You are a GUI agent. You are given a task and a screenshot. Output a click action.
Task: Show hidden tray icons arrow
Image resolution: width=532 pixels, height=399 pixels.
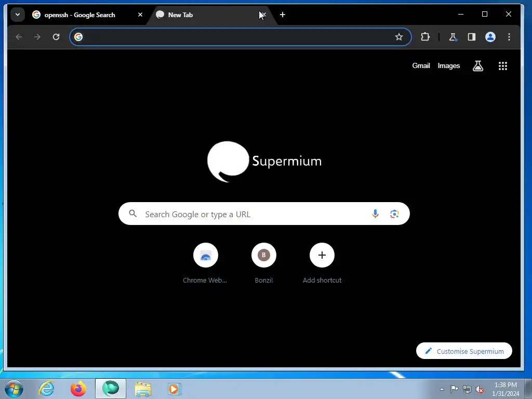[x=442, y=389]
